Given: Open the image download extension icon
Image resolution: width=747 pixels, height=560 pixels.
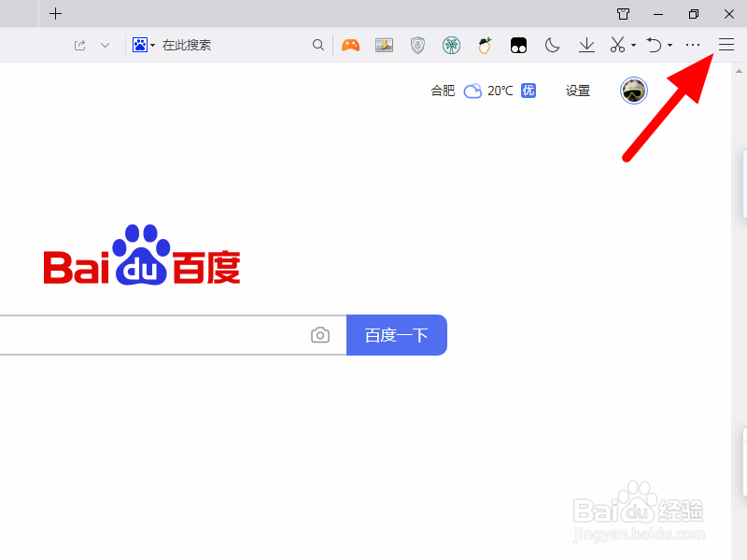Looking at the screenshot, I should click(x=384, y=45).
